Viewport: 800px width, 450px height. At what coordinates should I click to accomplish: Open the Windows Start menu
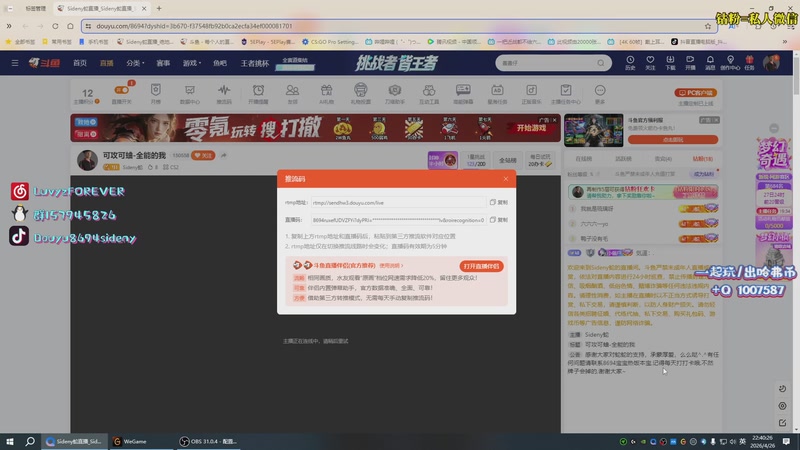pos(10,441)
